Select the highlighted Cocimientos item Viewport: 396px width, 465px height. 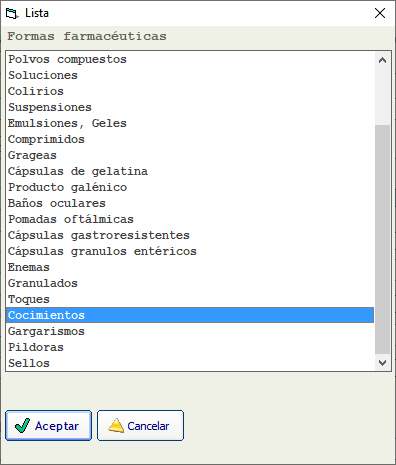pyautogui.click(x=190, y=315)
